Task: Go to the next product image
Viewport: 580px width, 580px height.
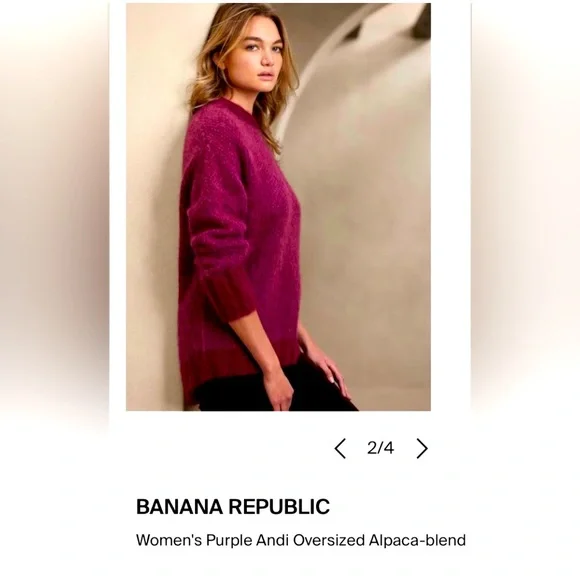Action: click(422, 449)
